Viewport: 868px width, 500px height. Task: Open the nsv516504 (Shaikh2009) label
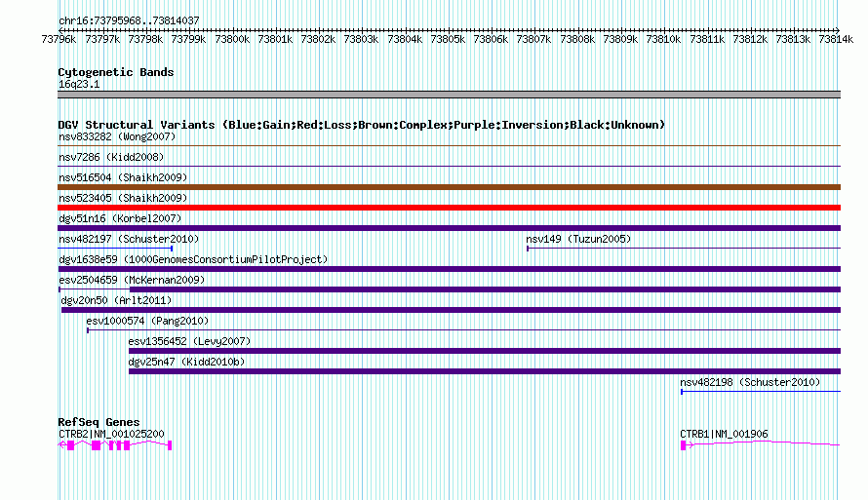[123, 177]
